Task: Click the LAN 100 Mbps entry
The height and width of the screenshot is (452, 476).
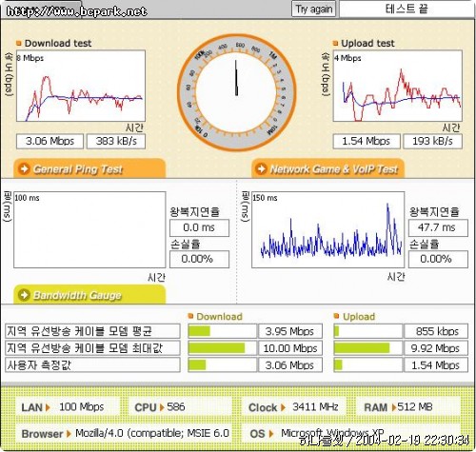Action: [x=68, y=406]
